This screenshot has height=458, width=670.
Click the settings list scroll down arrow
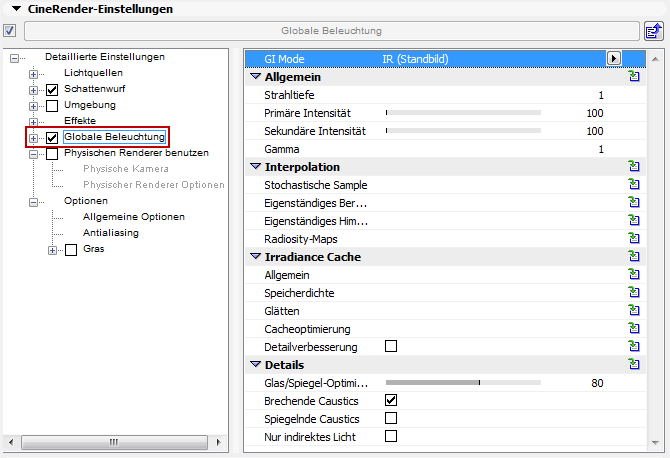click(655, 443)
